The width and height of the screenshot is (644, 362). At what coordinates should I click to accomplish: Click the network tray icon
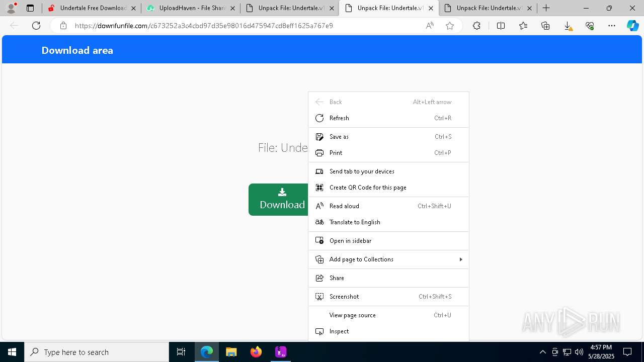(x=567, y=352)
